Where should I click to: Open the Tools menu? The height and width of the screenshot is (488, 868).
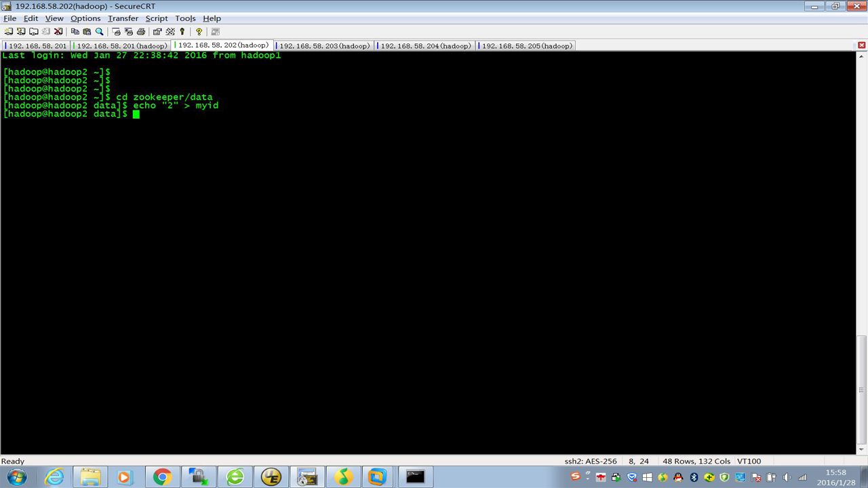[185, 18]
